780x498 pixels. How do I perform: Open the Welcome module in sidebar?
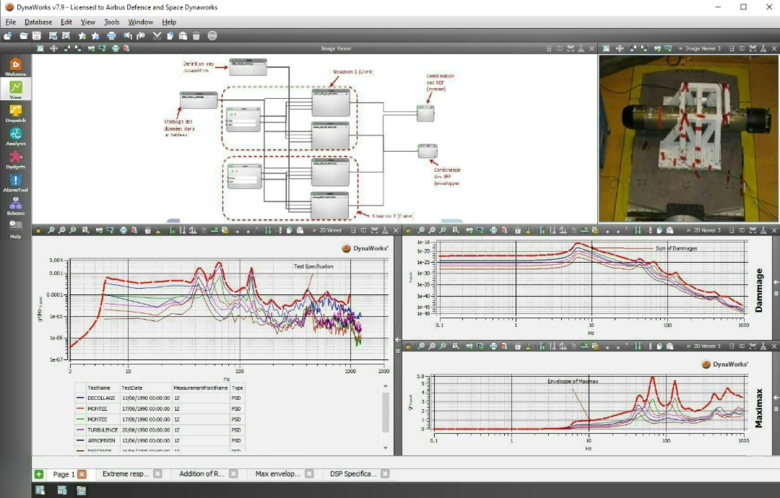[x=15, y=67]
